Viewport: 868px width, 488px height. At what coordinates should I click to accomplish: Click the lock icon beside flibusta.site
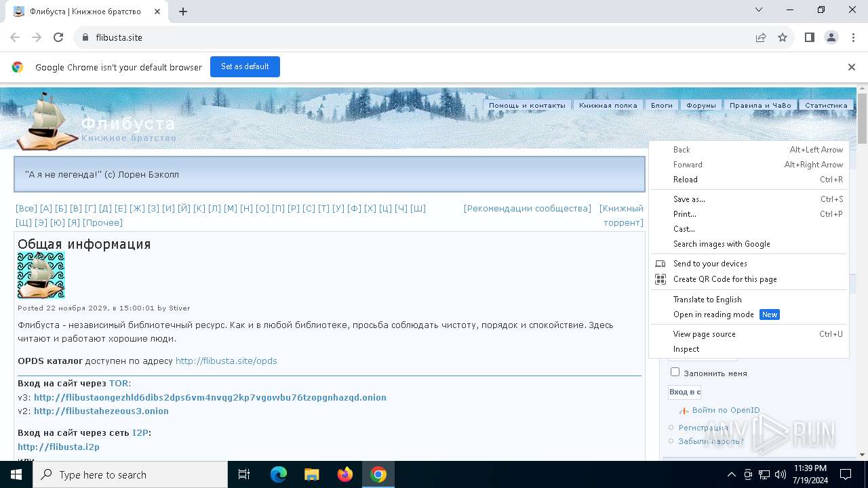[85, 37]
